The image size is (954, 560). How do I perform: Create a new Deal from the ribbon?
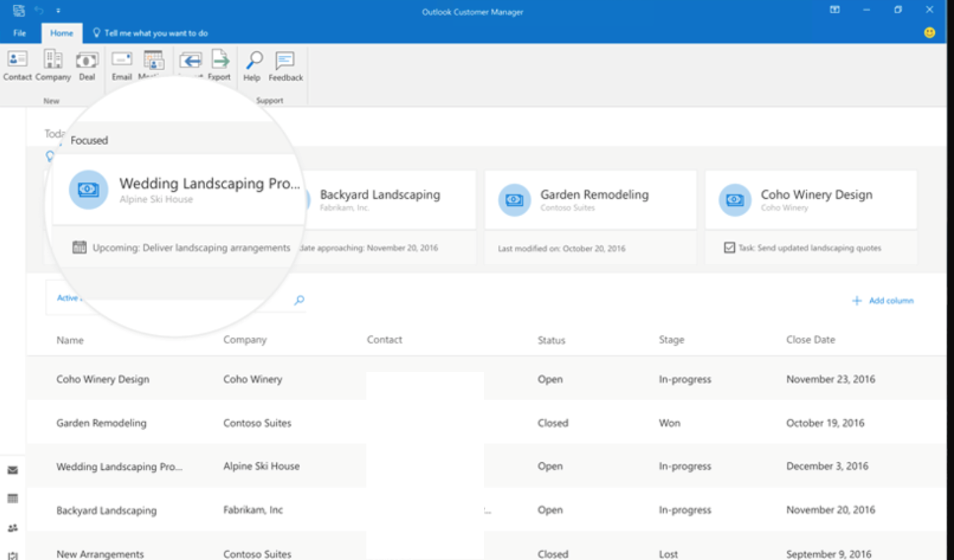tap(87, 66)
